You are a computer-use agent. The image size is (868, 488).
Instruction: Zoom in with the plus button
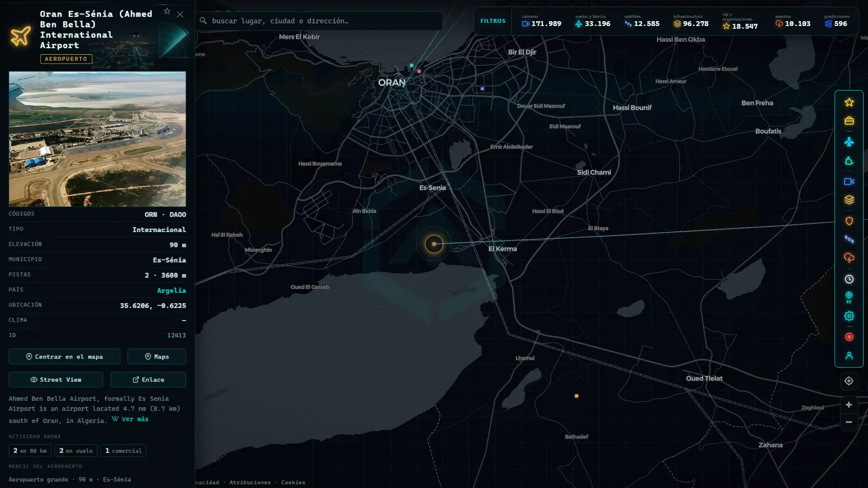tap(849, 404)
